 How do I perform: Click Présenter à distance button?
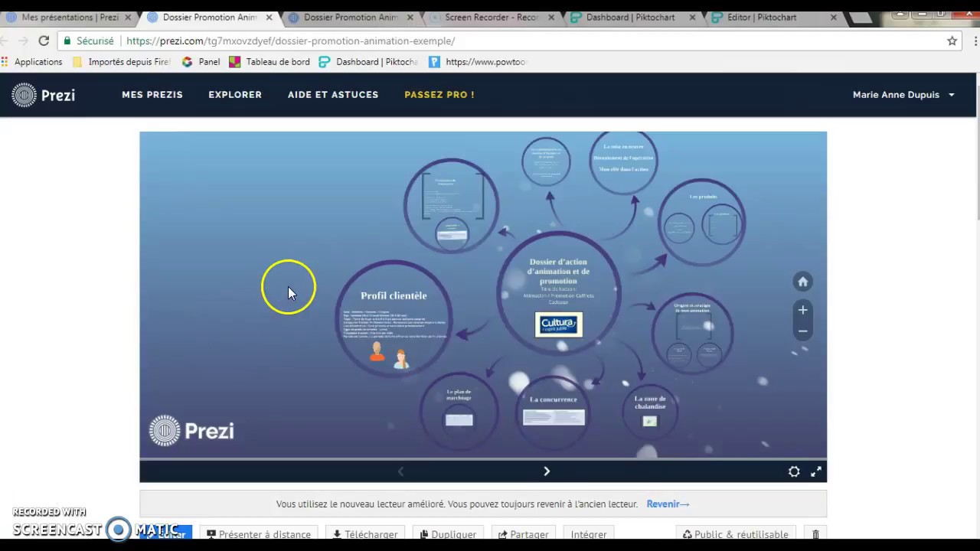coord(259,534)
